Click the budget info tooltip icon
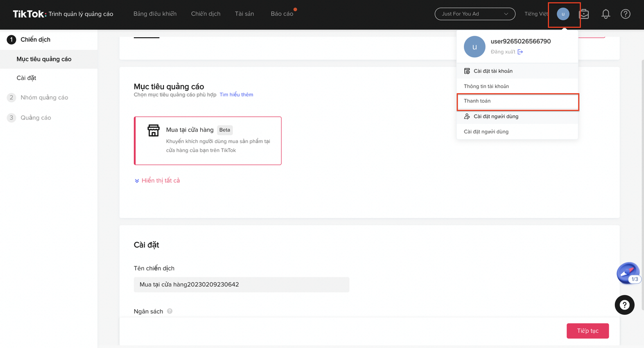The image size is (644, 348). click(170, 311)
